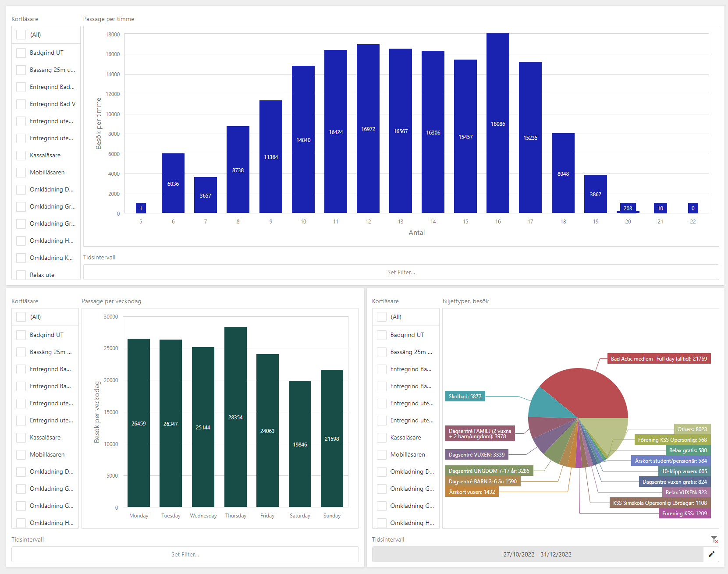Click the Skolbad: 5872 pie label
This screenshot has height=574, width=728.
tap(465, 397)
